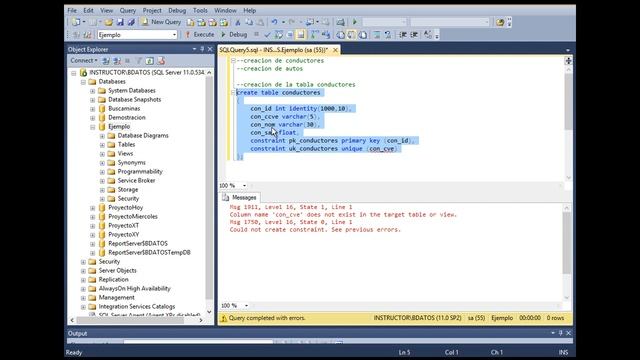Select the Demostracion database
The width and height of the screenshot is (640, 360).
(127, 118)
